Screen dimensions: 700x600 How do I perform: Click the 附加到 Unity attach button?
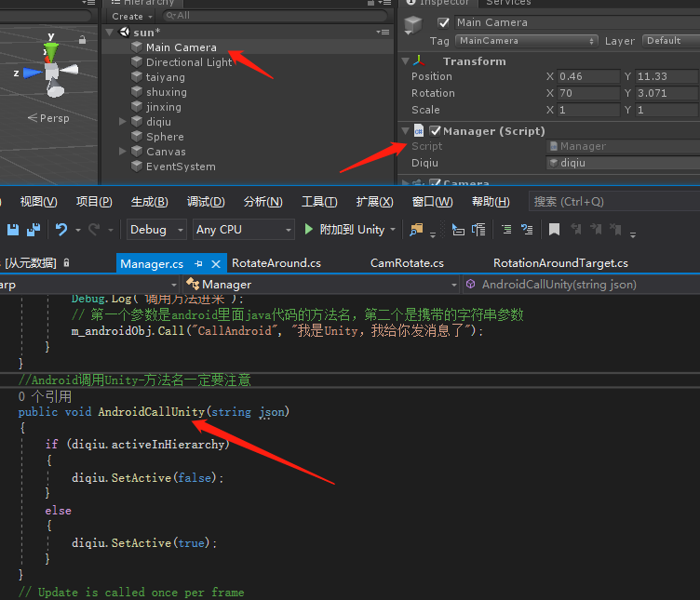(345, 229)
